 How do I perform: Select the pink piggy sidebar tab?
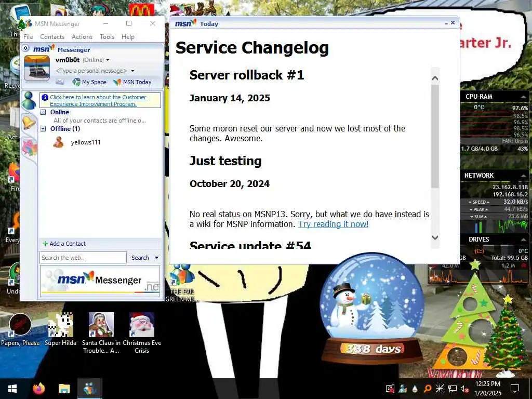(29, 149)
